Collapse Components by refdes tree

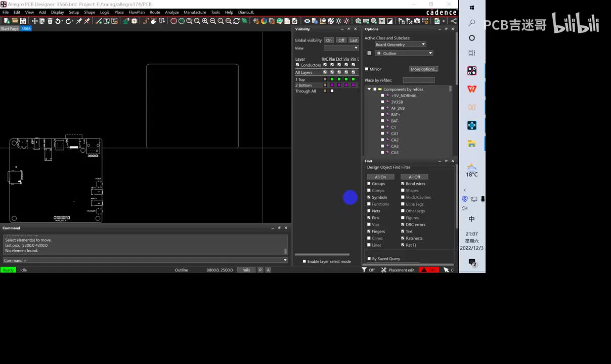coord(369,89)
